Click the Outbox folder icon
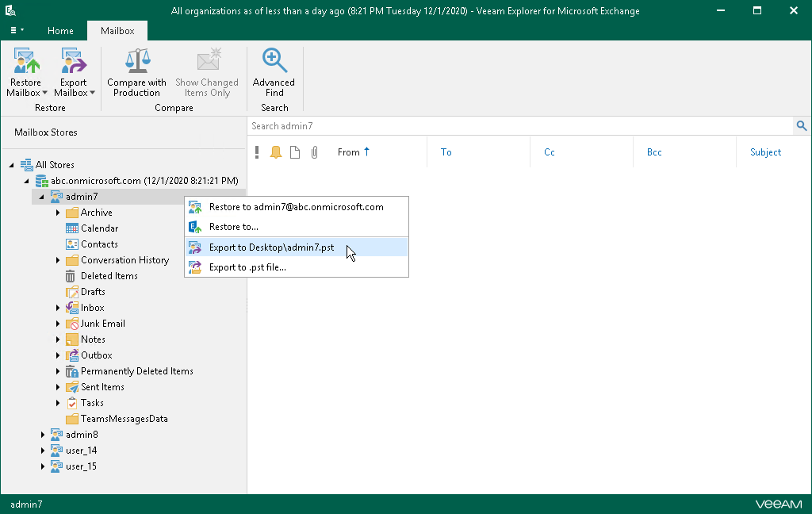812x514 pixels. coord(72,355)
